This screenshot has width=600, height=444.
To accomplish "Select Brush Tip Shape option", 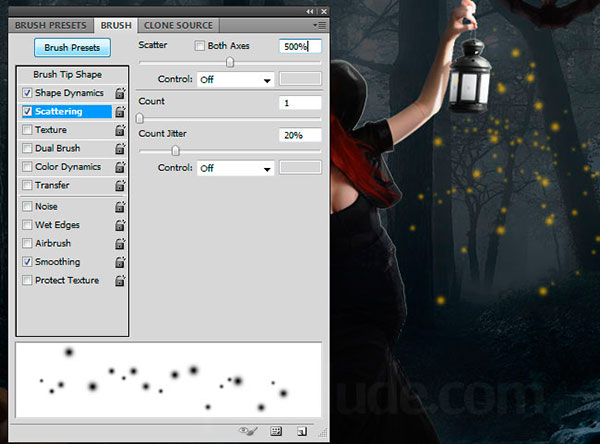I will coord(68,74).
